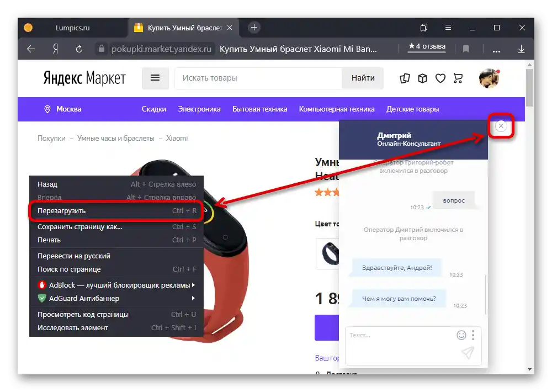
Task: Open the tab collections icon in title bar
Action: click(424, 28)
